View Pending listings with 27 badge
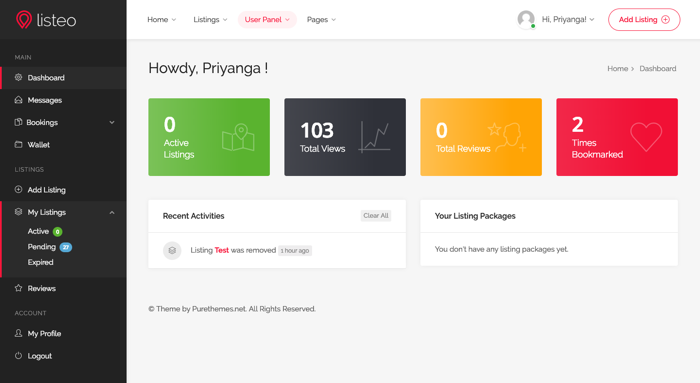This screenshot has width=700, height=383. coord(50,247)
